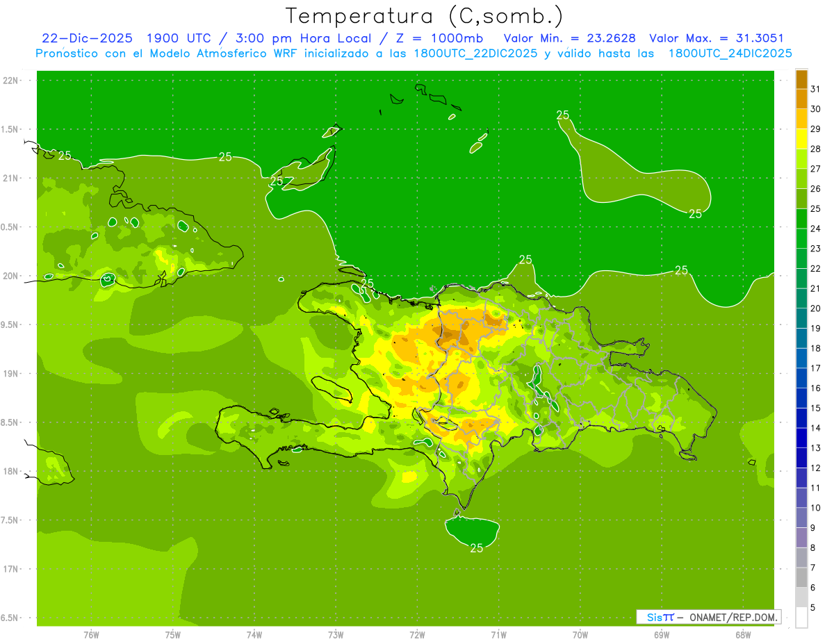
Task: Click the legend scale value '20'
Action: [815, 308]
